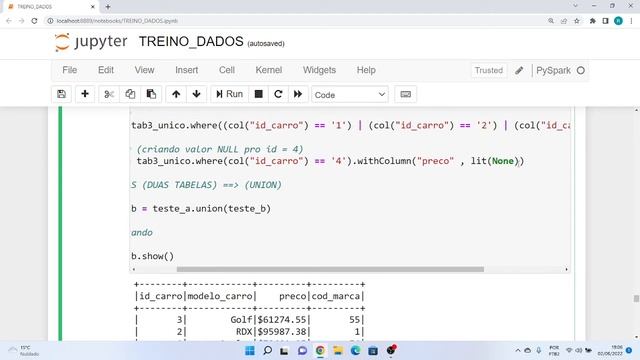Interrupt the kernel with stop icon
640x360 pixels.
(x=258, y=94)
